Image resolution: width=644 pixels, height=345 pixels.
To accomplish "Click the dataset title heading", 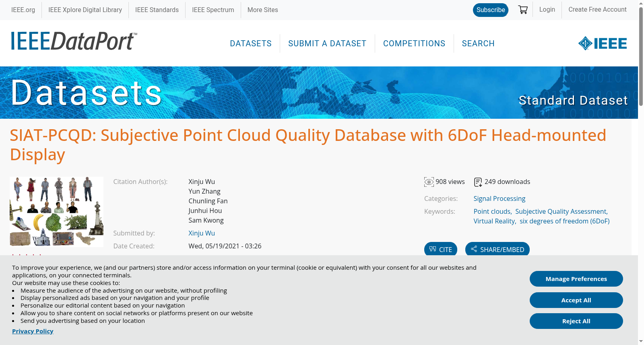I will point(308,145).
